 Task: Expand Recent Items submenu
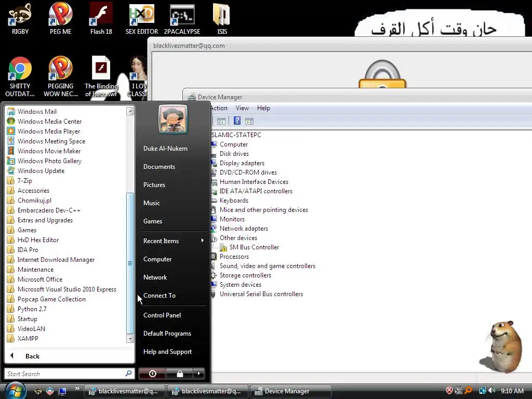click(173, 241)
